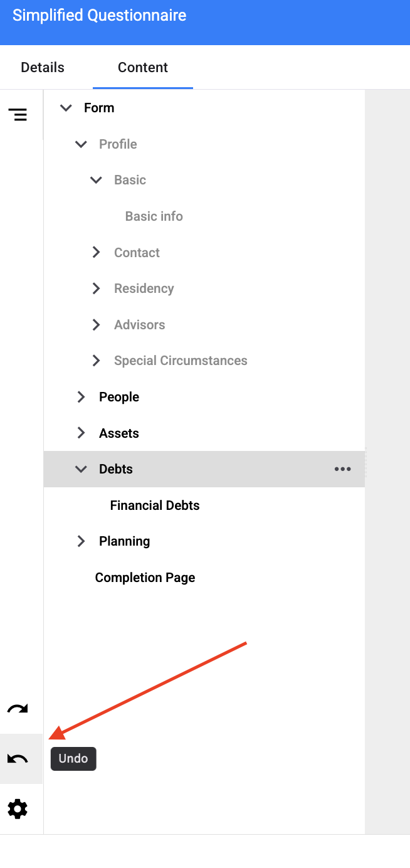Click the Undo icon in sidebar

18,759
